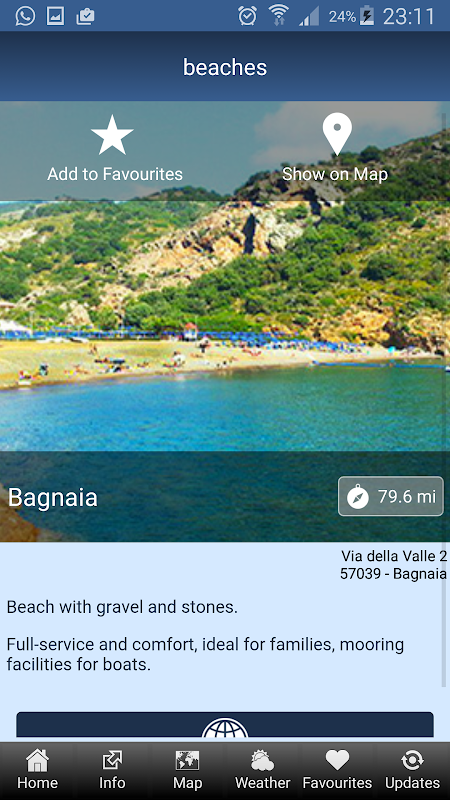Image resolution: width=450 pixels, height=800 pixels.
Task: Open the Updates refresh tab
Action: pos(412,770)
